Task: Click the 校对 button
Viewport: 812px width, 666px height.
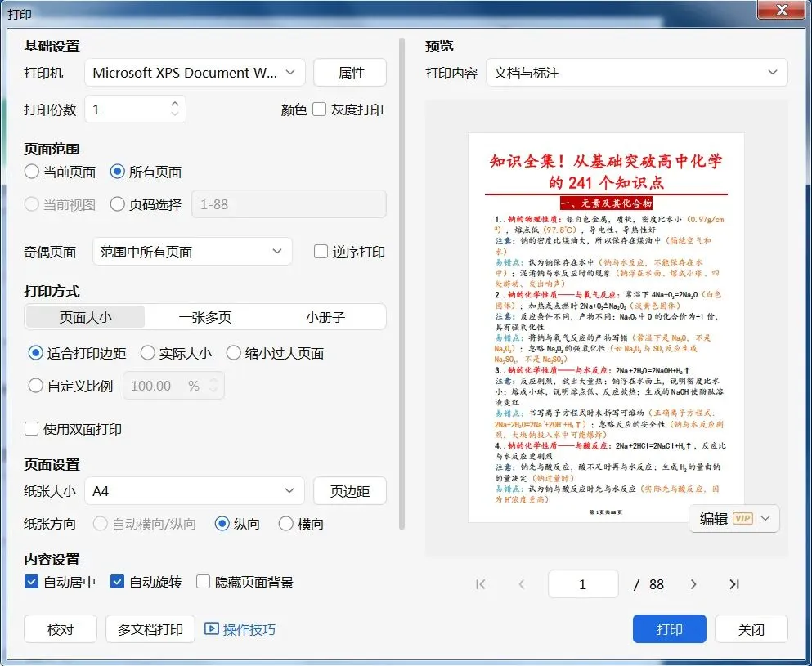Action: 61,629
